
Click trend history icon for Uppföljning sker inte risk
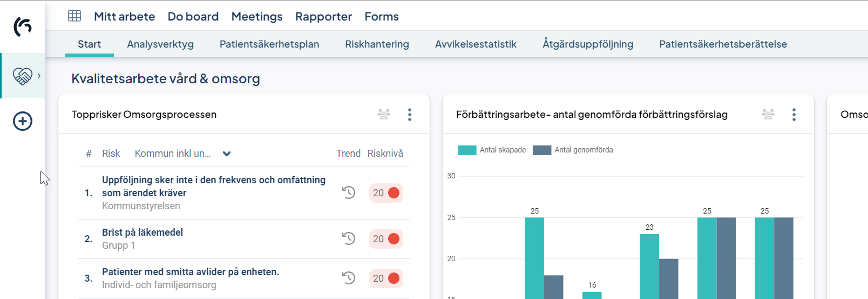click(349, 192)
